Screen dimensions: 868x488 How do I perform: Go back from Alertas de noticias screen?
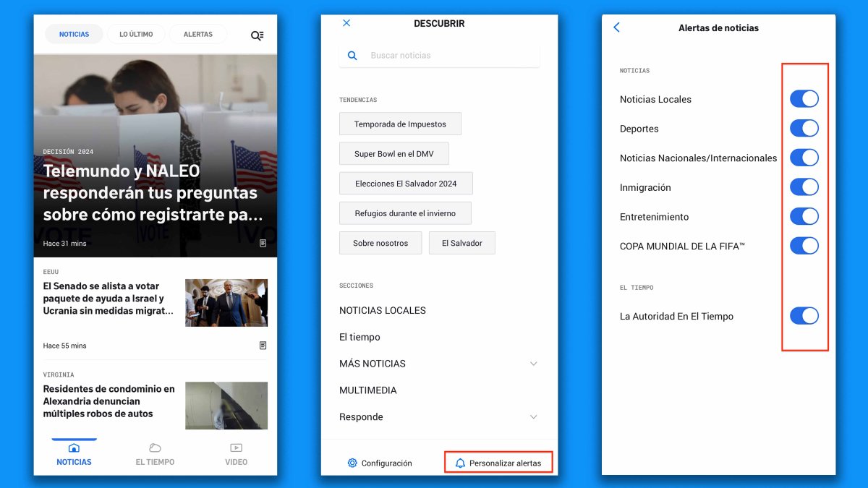coord(616,27)
